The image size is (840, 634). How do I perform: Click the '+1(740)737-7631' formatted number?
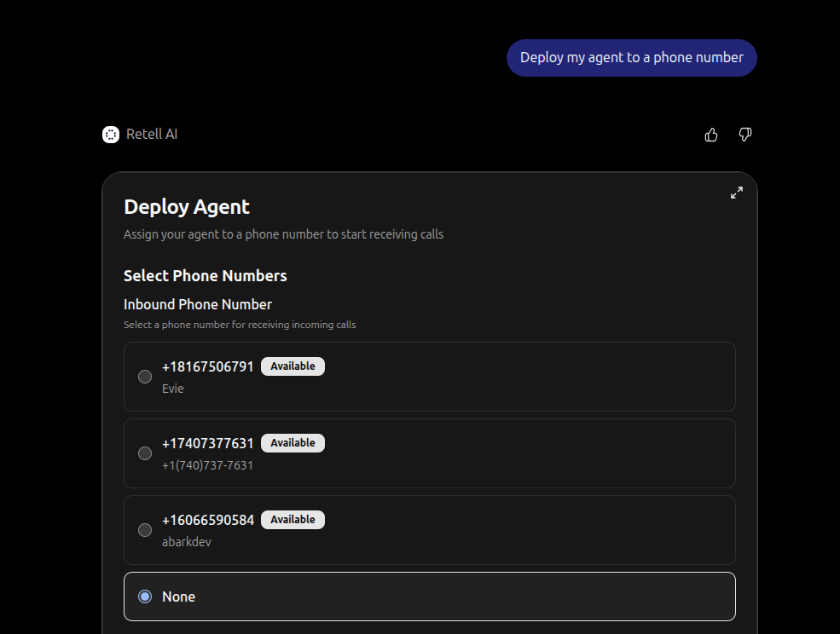tap(207, 465)
